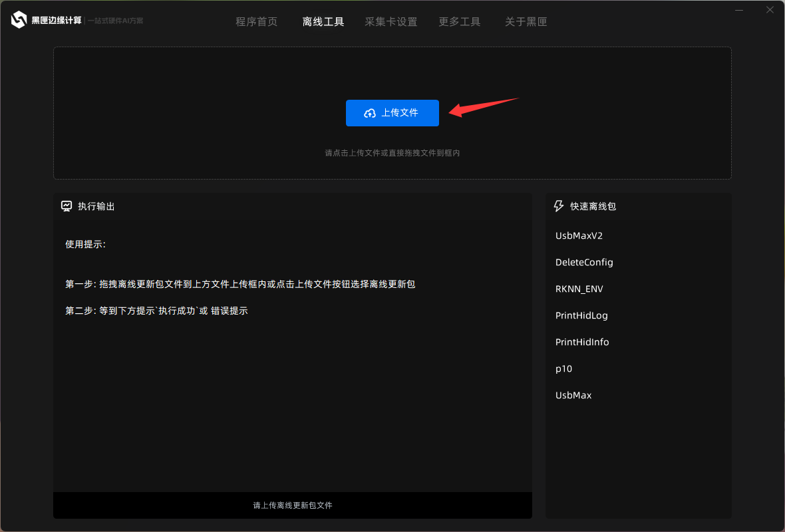The width and height of the screenshot is (785, 532).
Task: Select the UsbMaxV2 quick offline package
Action: click(x=579, y=235)
